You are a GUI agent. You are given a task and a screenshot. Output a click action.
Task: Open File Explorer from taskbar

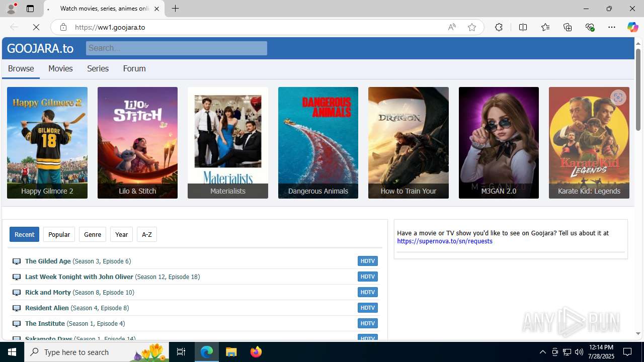231,352
